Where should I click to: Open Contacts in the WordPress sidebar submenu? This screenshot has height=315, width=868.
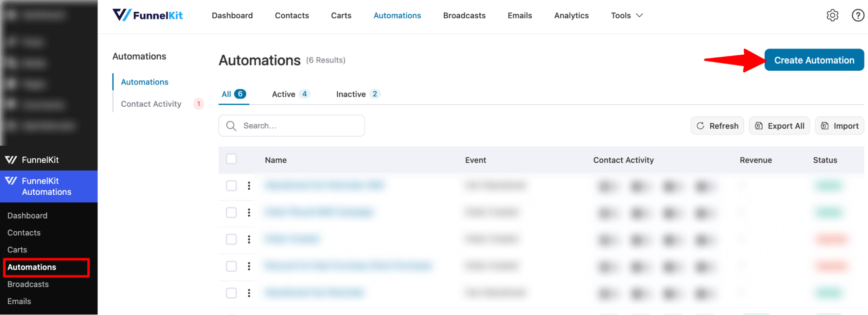[x=24, y=233]
